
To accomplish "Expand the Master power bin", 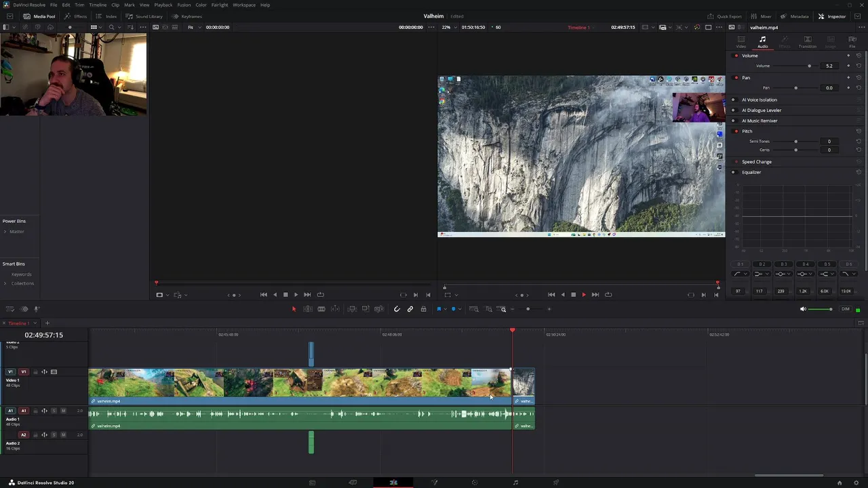I will (5, 232).
